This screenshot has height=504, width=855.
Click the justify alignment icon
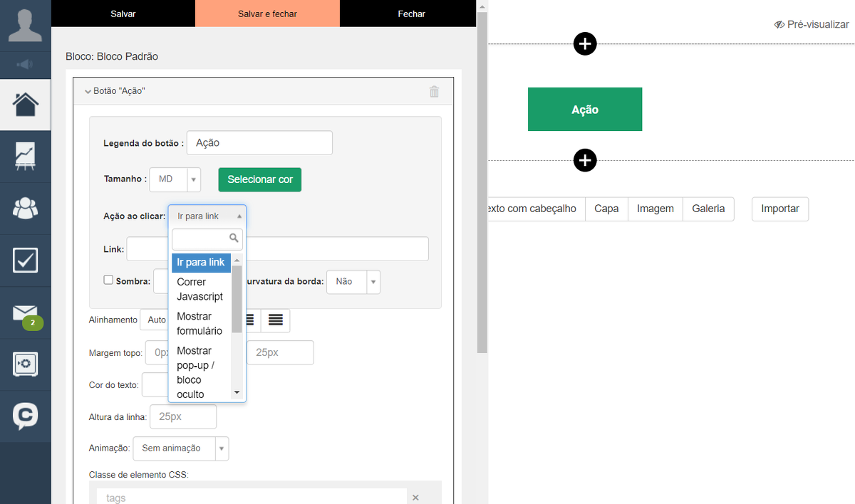tap(275, 320)
